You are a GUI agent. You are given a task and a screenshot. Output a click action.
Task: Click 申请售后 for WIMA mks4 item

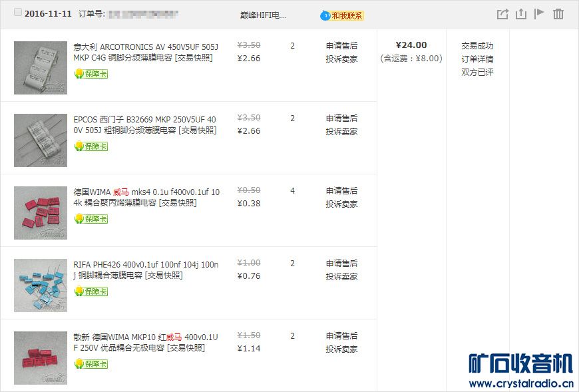[x=341, y=191]
